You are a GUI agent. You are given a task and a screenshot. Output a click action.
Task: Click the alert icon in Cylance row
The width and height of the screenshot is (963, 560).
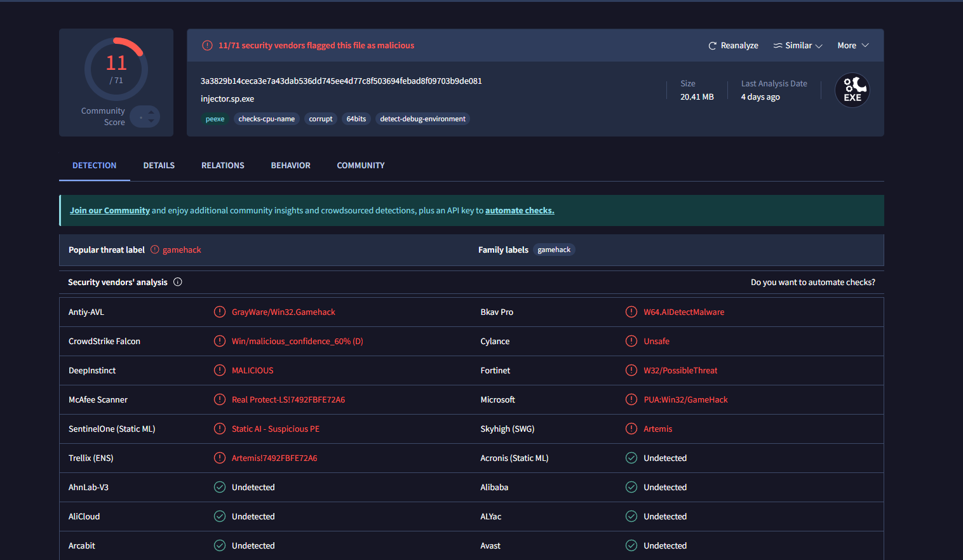pyautogui.click(x=631, y=341)
